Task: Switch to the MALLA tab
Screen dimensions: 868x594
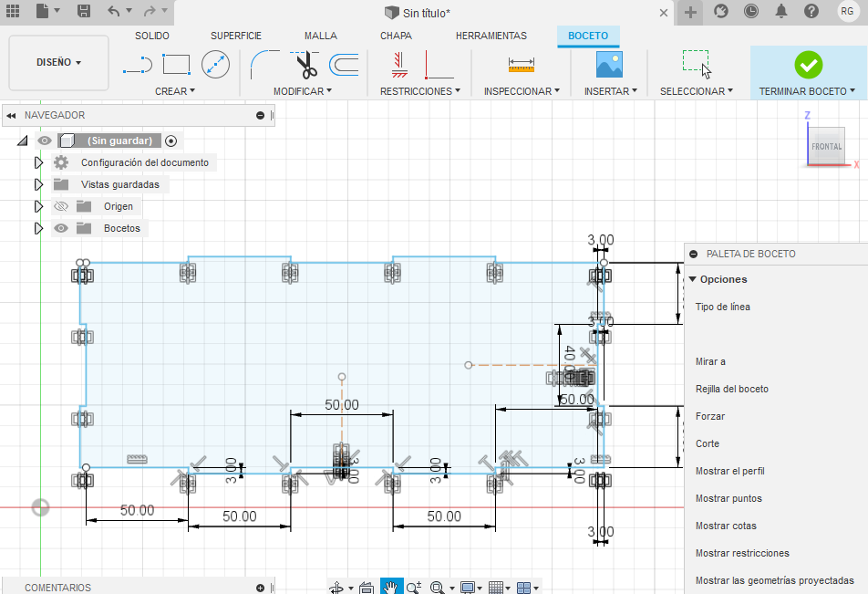Action: click(321, 36)
